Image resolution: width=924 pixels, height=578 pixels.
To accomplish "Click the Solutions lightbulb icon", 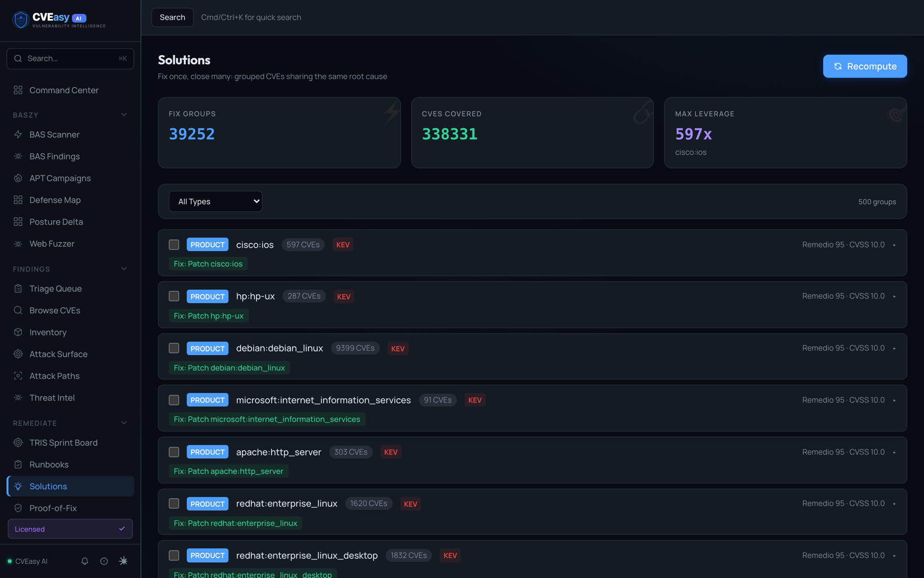I will pos(18,487).
